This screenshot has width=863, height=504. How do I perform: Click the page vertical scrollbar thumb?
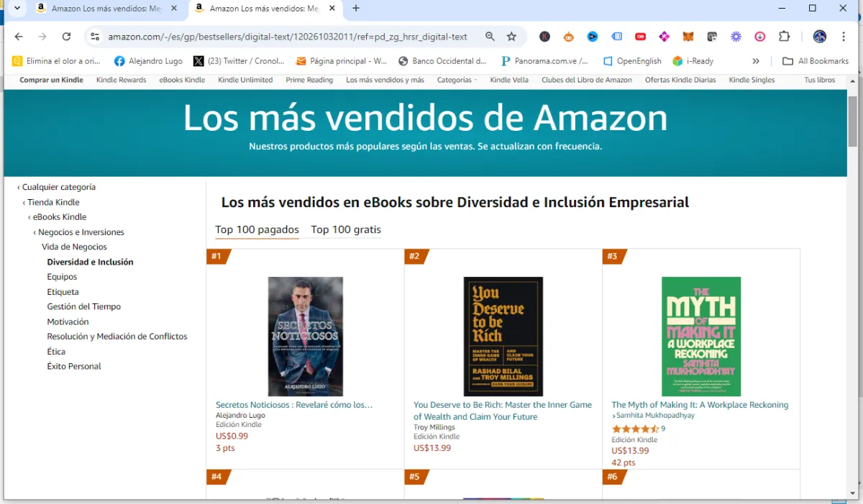pos(853,121)
